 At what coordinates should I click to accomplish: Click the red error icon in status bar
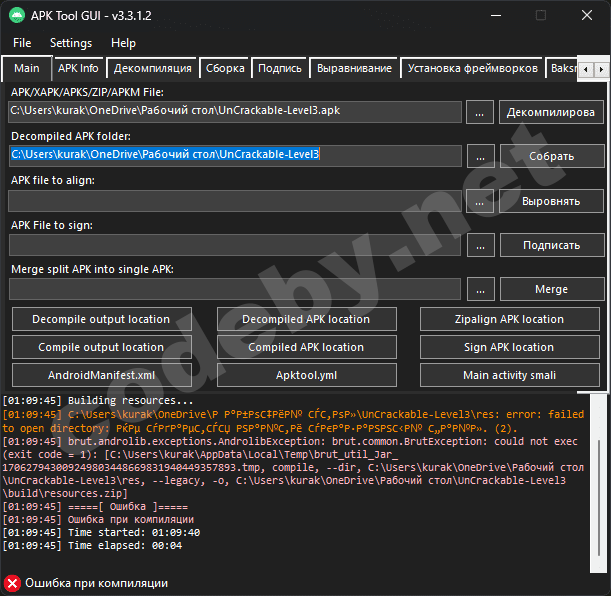tap(12, 583)
